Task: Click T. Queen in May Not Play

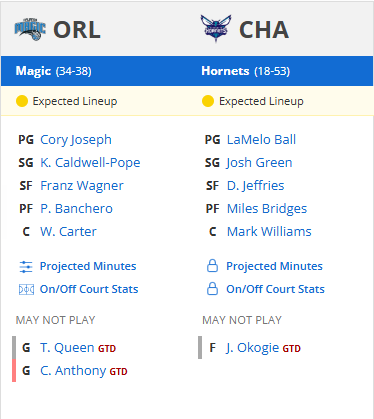Action: click(x=67, y=348)
